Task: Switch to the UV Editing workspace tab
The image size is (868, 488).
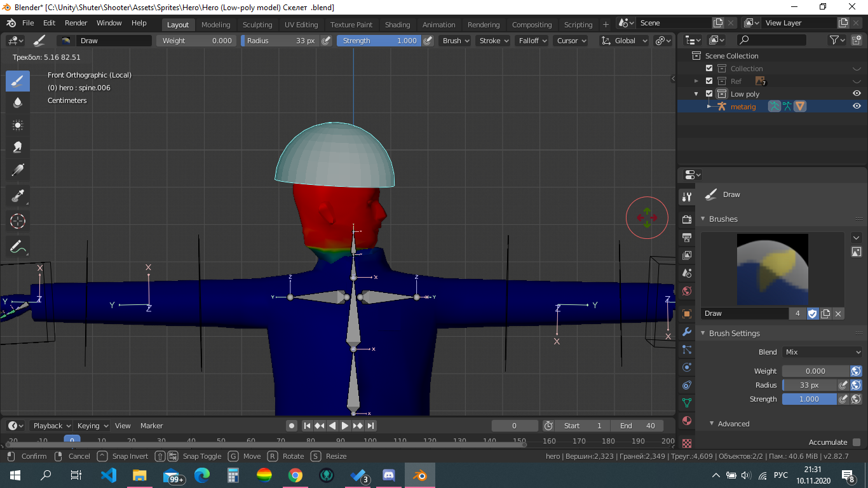Action: (301, 25)
